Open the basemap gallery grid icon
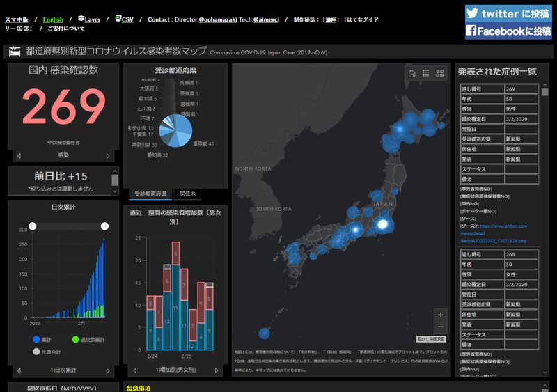Image resolution: width=557 pixels, height=392 pixels. point(440,74)
